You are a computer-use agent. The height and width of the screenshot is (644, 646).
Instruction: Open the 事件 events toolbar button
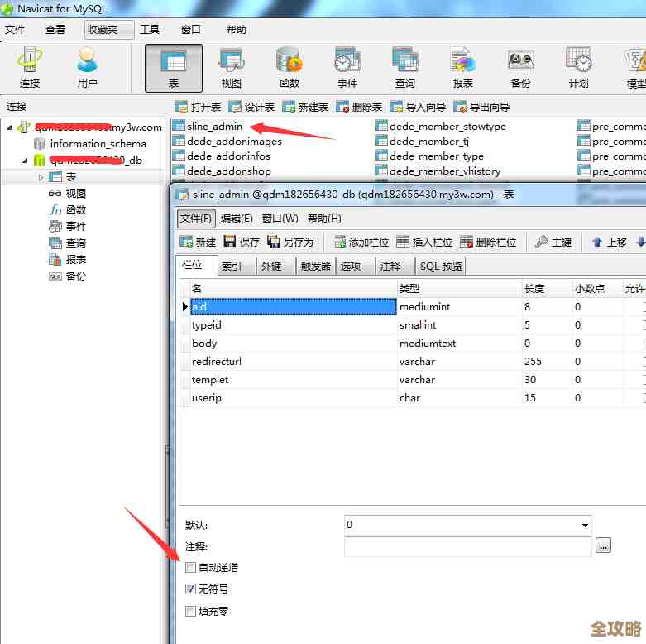[x=347, y=68]
